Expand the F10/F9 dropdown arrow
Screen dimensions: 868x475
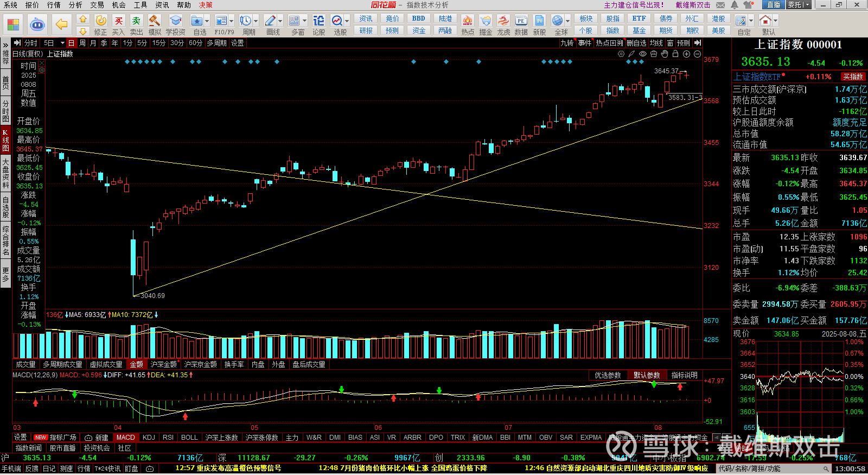coord(232,22)
